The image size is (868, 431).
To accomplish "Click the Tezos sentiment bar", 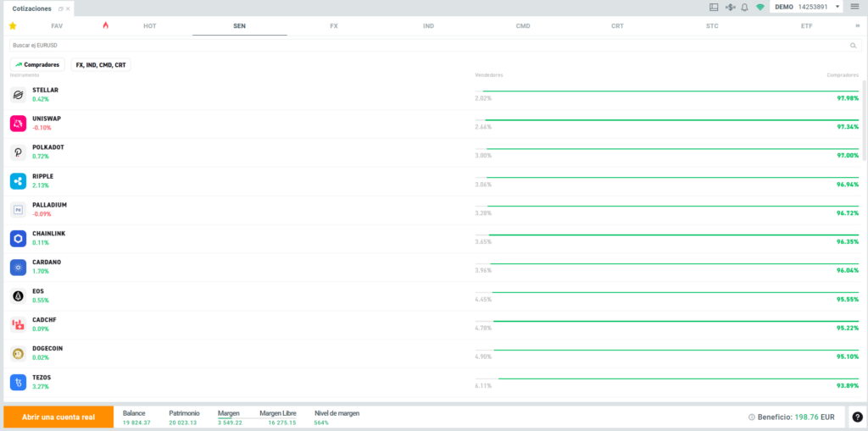I will tap(667, 379).
